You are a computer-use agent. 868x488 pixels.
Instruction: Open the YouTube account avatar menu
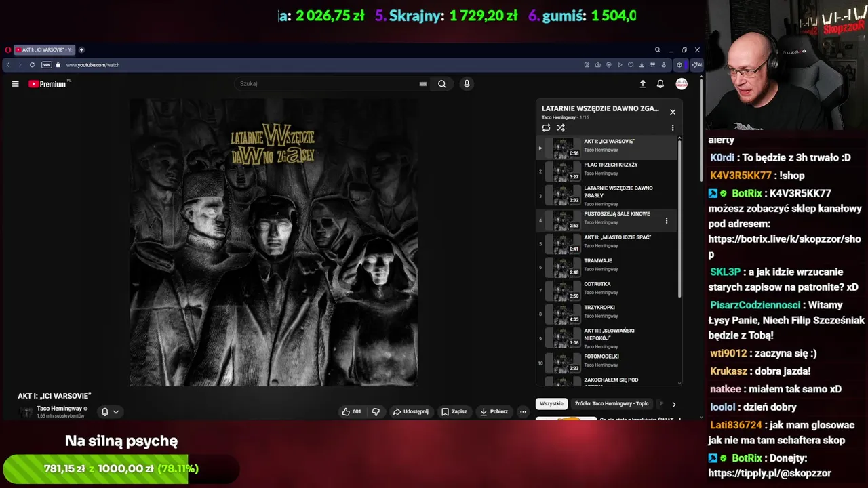682,84
